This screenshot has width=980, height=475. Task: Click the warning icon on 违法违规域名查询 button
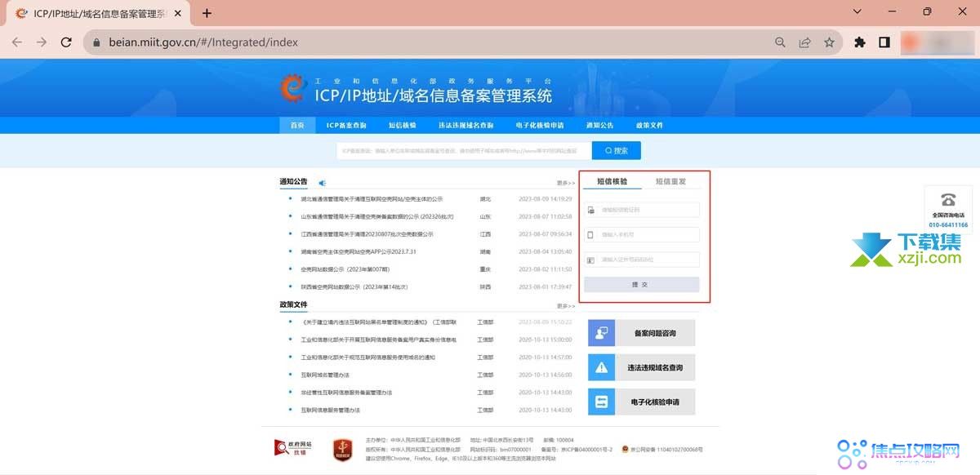click(x=601, y=367)
